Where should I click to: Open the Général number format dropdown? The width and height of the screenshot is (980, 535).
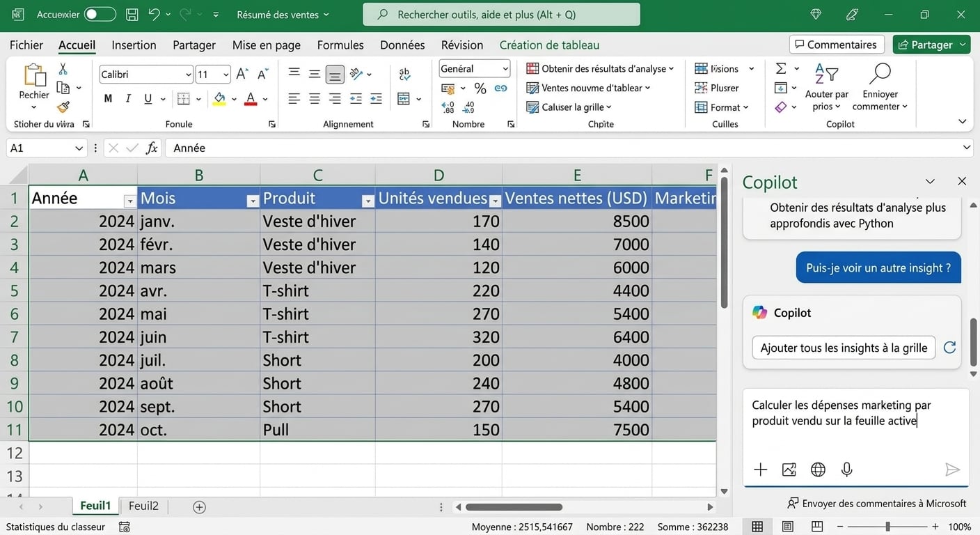(505, 68)
